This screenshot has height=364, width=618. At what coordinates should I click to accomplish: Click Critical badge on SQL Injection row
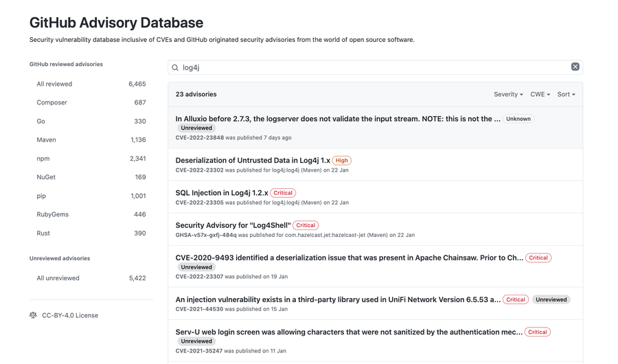283,193
